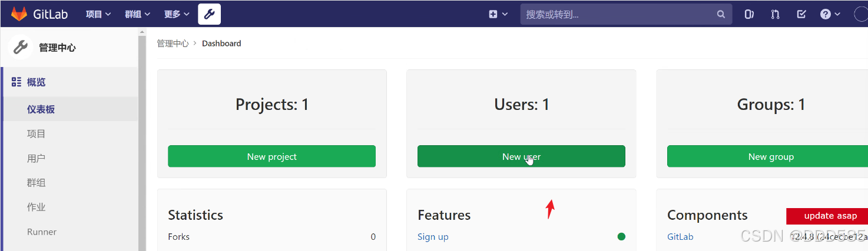Viewport: 868px width, 251px height.
Task: Click the help question mark icon
Action: point(826,14)
